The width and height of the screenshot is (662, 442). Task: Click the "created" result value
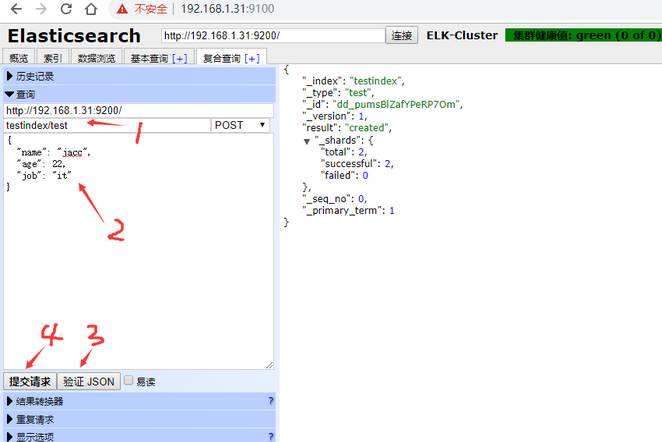pyautogui.click(x=366, y=128)
